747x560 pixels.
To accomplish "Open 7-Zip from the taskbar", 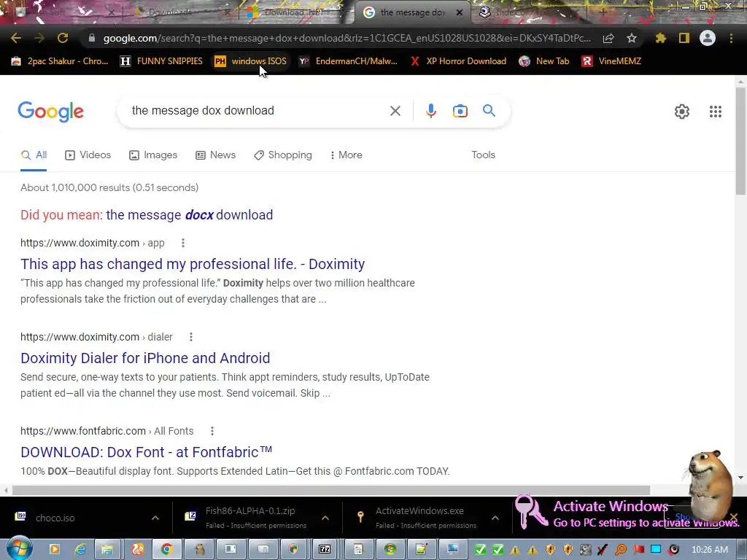I will point(325,550).
